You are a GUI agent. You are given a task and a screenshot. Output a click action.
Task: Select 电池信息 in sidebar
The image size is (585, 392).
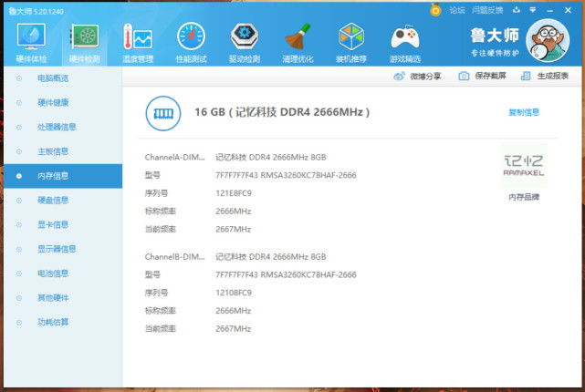click(63, 273)
